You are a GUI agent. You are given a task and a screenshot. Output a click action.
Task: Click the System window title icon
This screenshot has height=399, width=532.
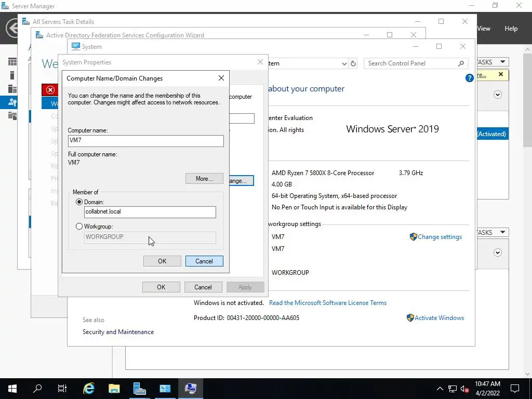click(x=76, y=46)
